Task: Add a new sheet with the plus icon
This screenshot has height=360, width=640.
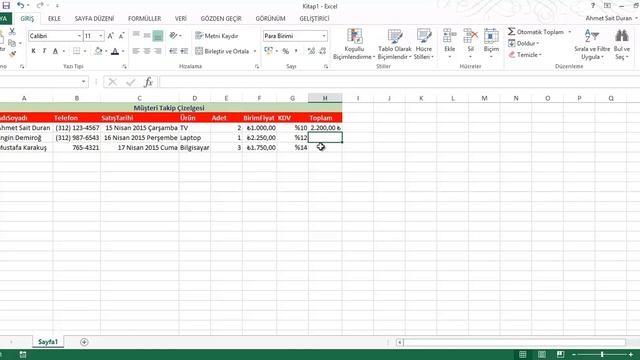Action: point(84,342)
